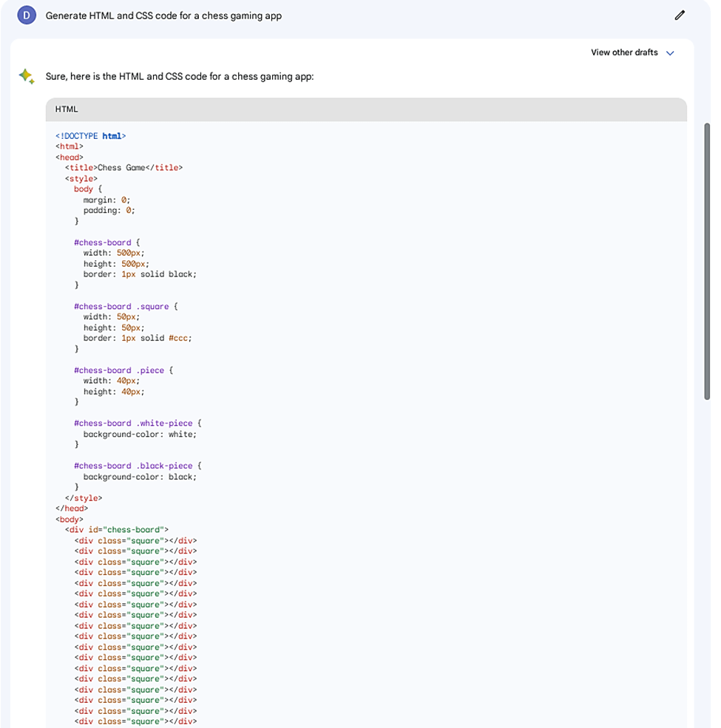This screenshot has width=721, height=728.
Task: Click the "#chess-board .square {" selector line
Action: click(x=126, y=307)
